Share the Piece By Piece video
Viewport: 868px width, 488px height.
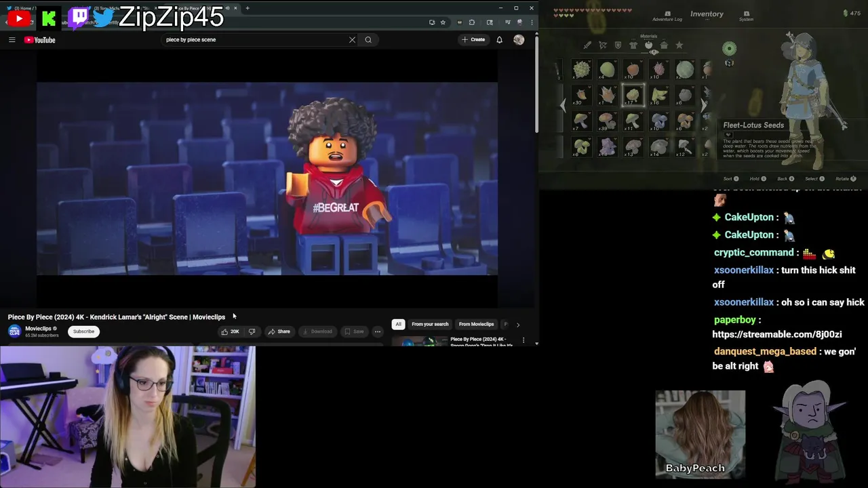[x=279, y=331]
